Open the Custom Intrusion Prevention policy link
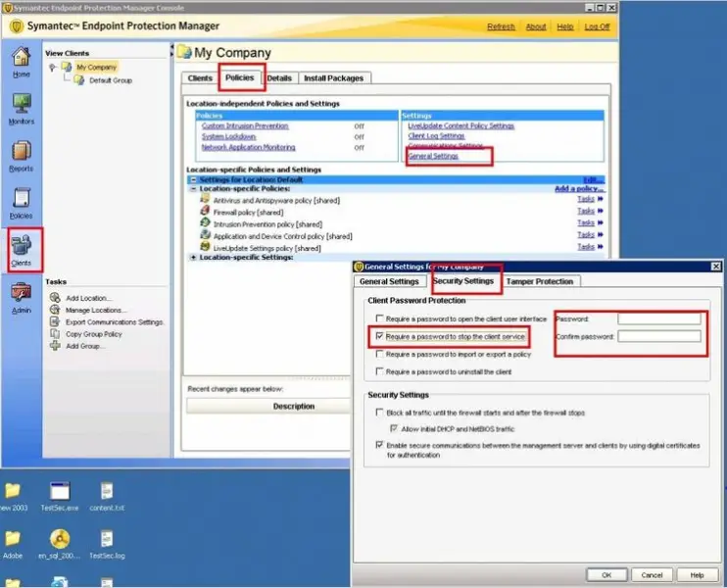This screenshot has height=588, width=727. [x=245, y=126]
